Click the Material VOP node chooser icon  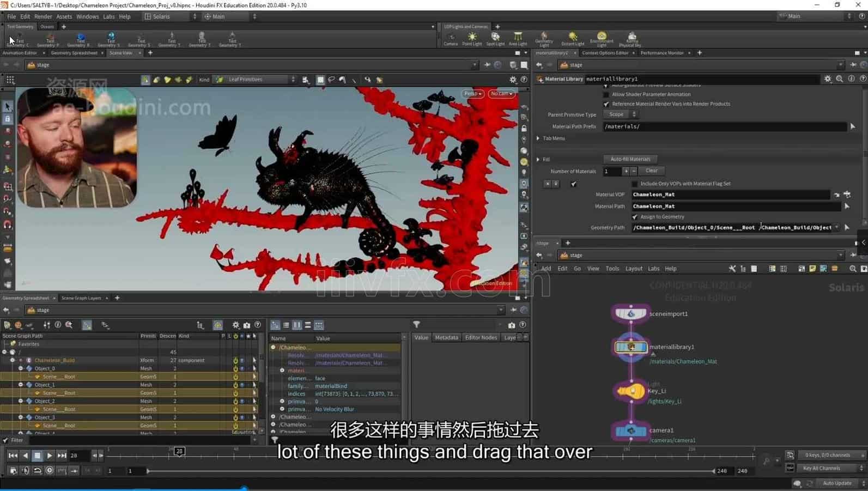[x=847, y=195]
